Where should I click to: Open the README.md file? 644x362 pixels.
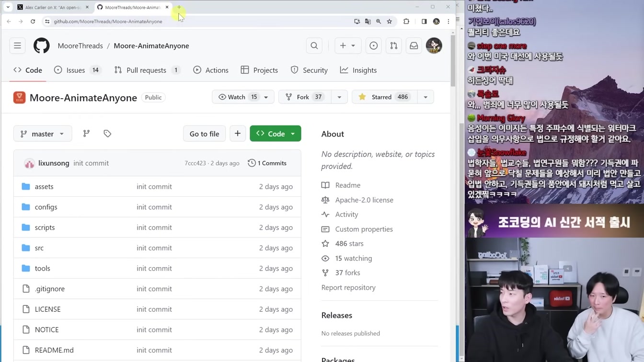point(54,350)
